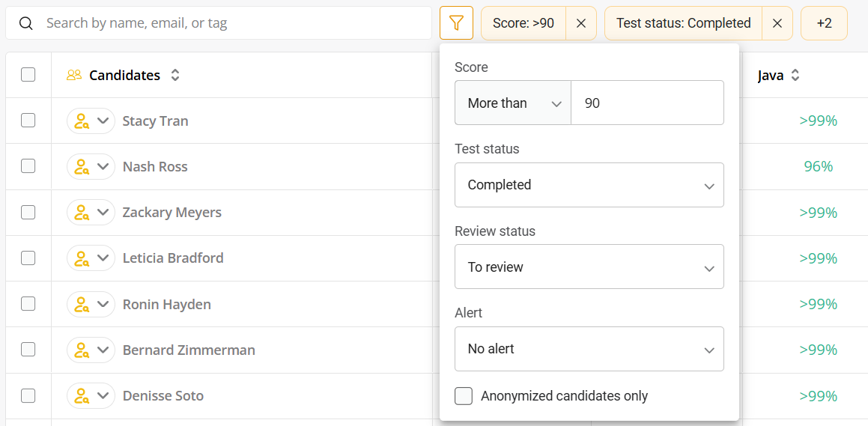Expand the Review status dropdown
Viewport: 868px width, 426px height.
coord(589,267)
